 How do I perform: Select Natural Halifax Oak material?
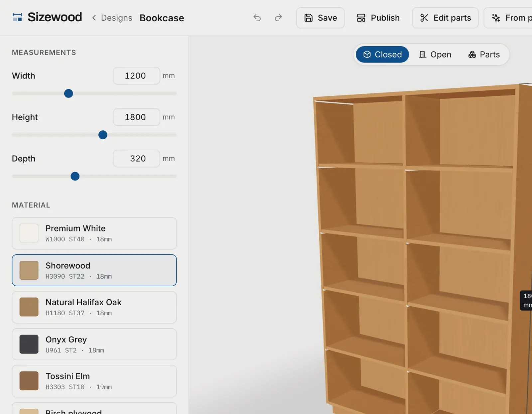point(94,307)
